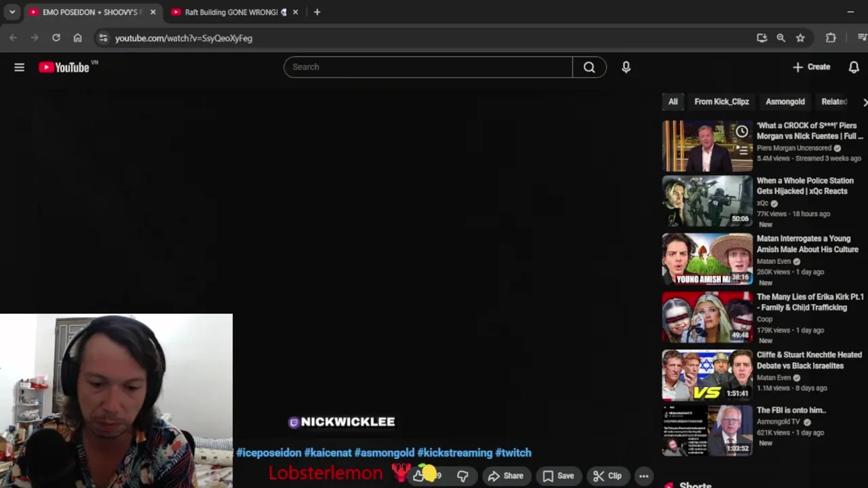868x488 pixels.
Task: Open a new browser tab with plus
Action: (317, 12)
